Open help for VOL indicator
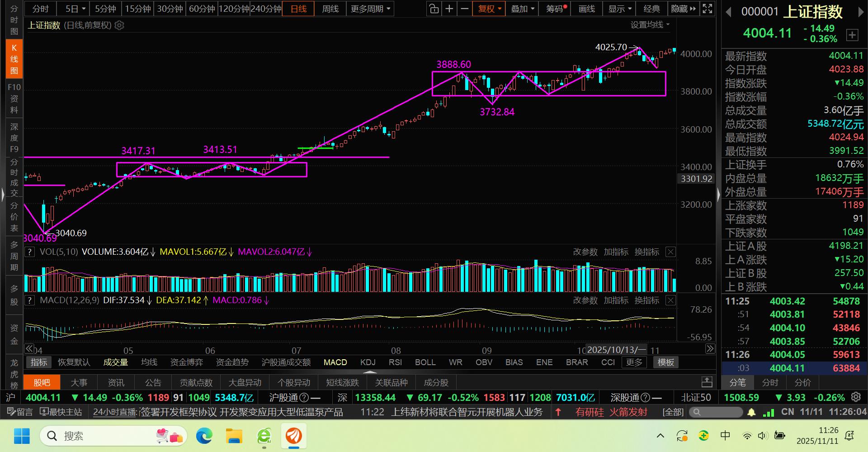This screenshot has width=868, height=452. [29, 252]
